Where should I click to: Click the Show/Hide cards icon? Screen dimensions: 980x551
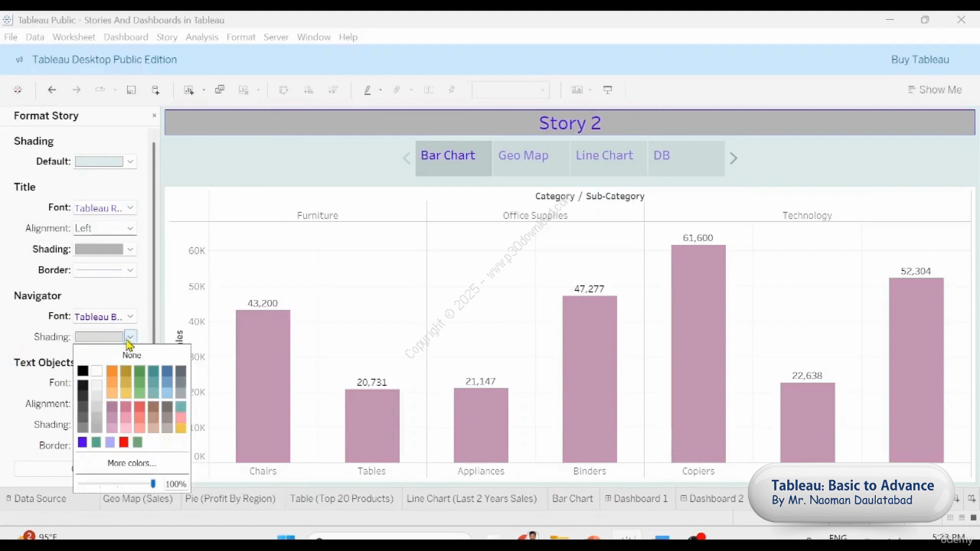(x=577, y=90)
